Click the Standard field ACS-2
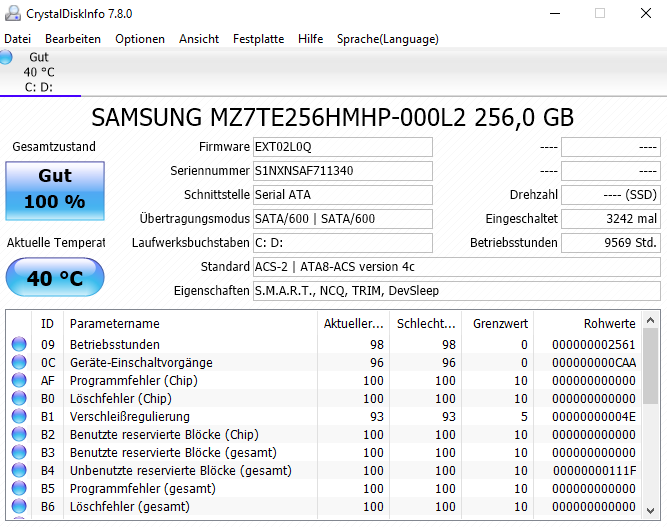Screen dimensions: 667x527 [457, 267]
